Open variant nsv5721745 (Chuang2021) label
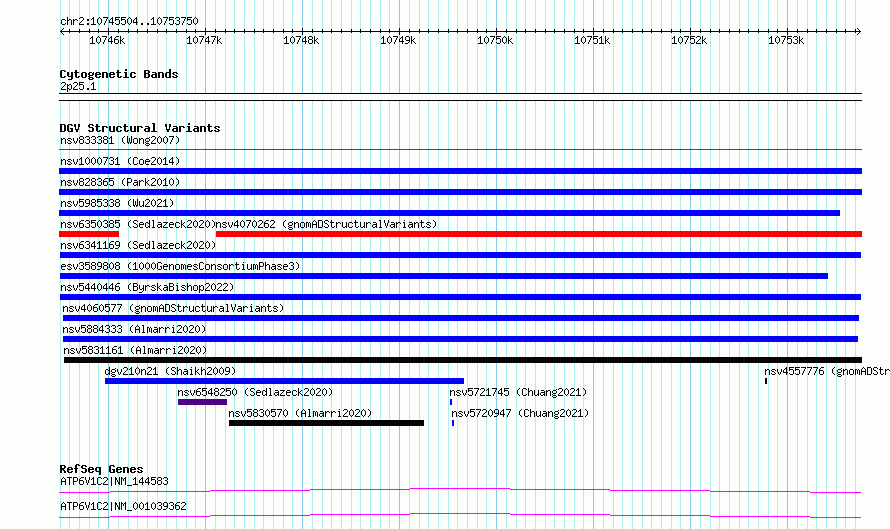The height and width of the screenshot is (529, 890). click(518, 392)
